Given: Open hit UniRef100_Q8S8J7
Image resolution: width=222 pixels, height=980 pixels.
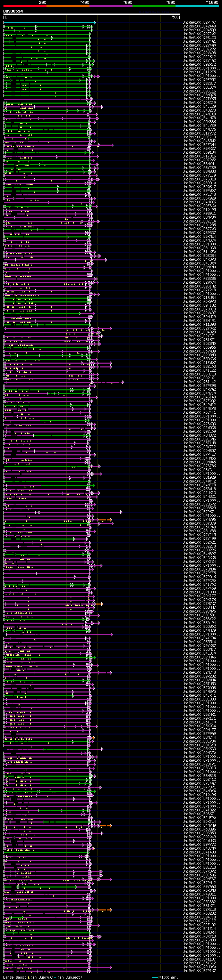Looking at the screenshot, I should [199, 84].
